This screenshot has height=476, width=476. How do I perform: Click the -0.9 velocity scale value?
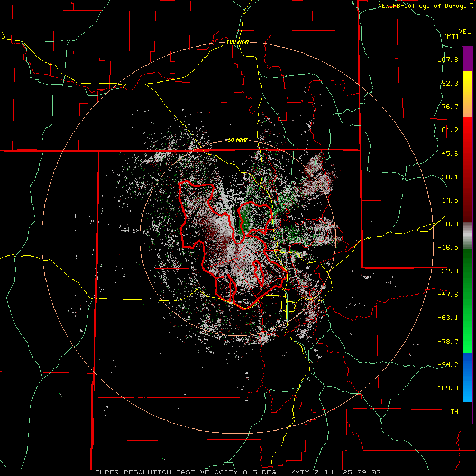pos(450,224)
